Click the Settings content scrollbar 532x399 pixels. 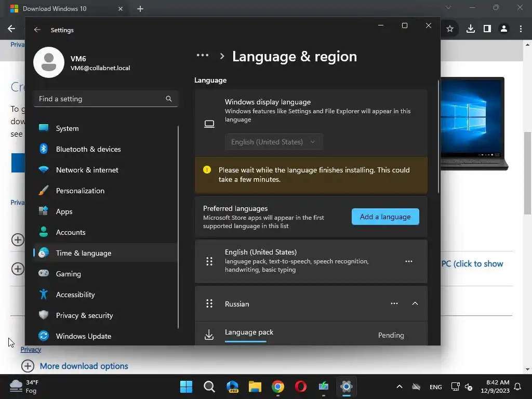click(x=438, y=137)
